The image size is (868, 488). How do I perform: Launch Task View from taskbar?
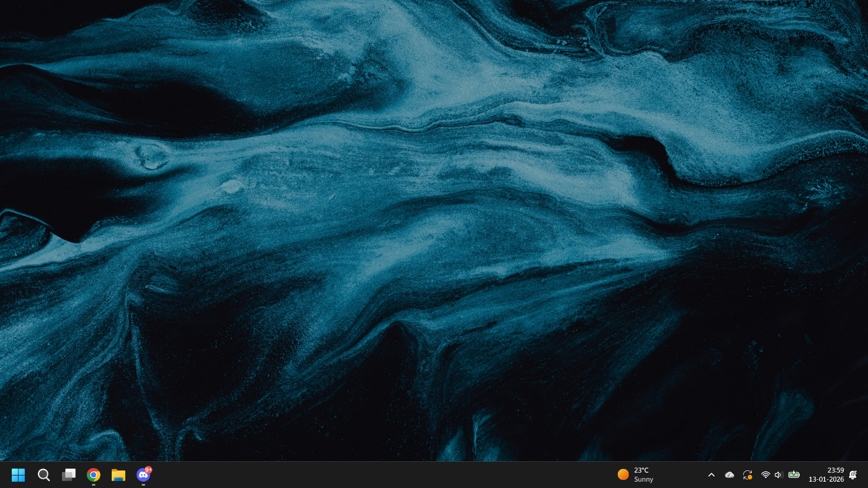pos(69,475)
